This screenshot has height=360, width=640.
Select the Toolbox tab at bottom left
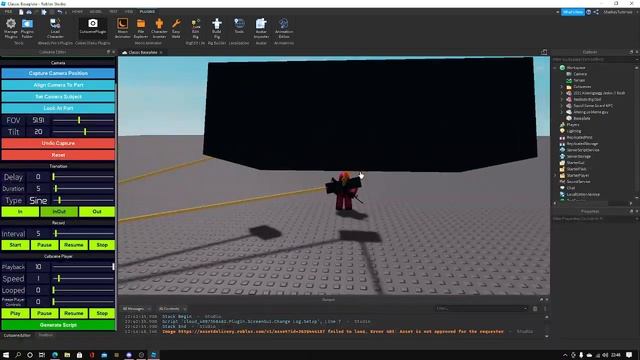point(45,335)
